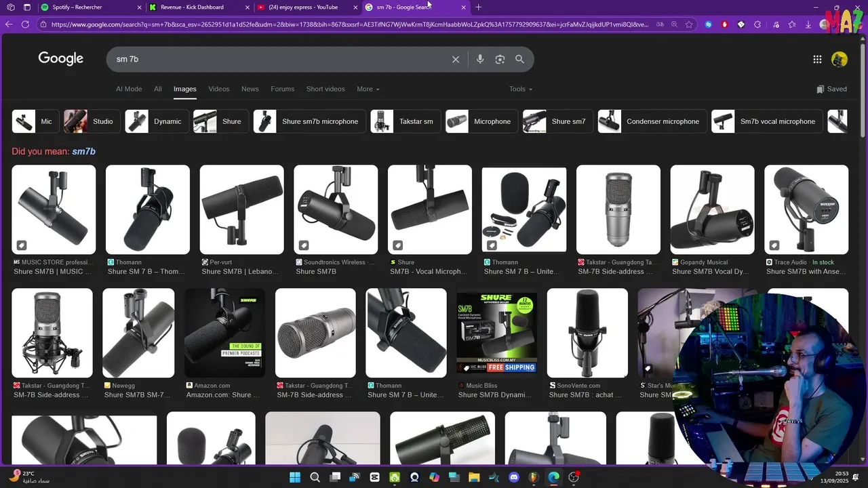Open the Google account avatar menu

pos(840,60)
